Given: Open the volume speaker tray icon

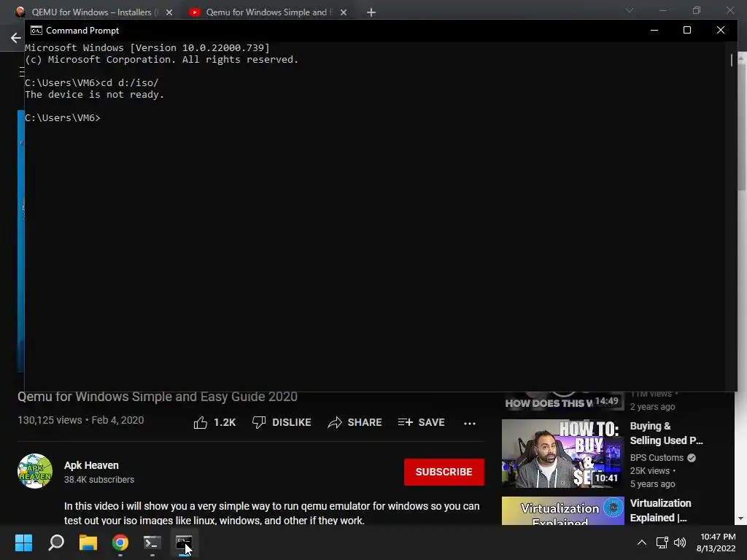Looking at the screenshot, I should pyautogui.click(x=680, y=542).
